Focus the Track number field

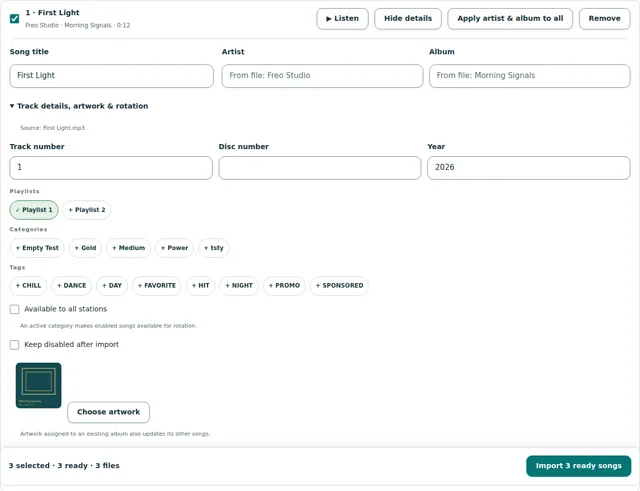click(x=111, y=168)
